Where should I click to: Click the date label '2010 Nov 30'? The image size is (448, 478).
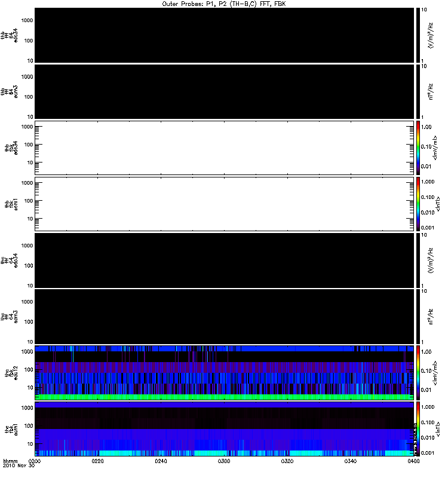(19, 465)
